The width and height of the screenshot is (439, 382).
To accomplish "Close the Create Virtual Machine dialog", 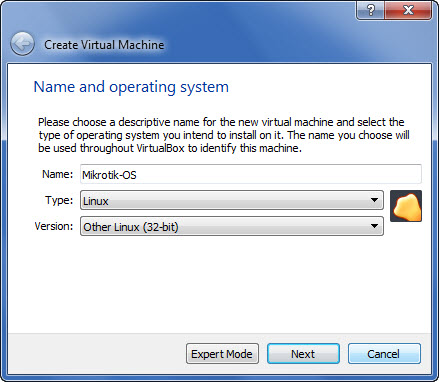I will coord(408,10).
